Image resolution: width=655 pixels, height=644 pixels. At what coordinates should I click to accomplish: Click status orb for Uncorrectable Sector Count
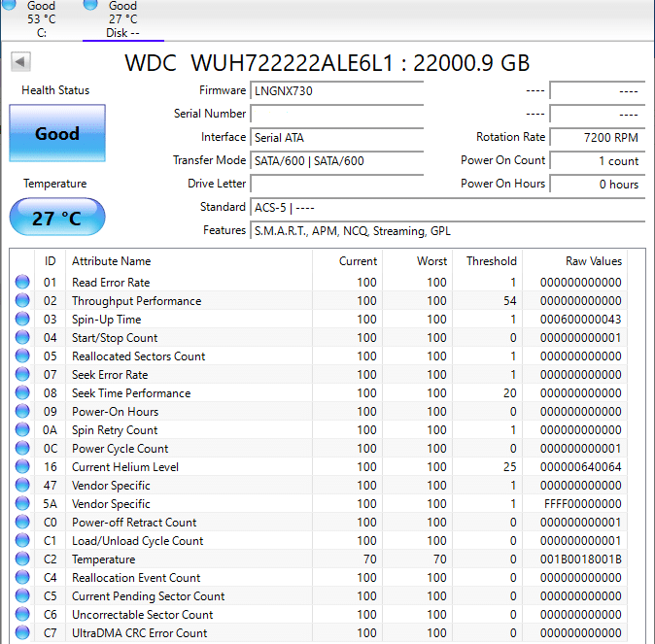click(22, 614)
